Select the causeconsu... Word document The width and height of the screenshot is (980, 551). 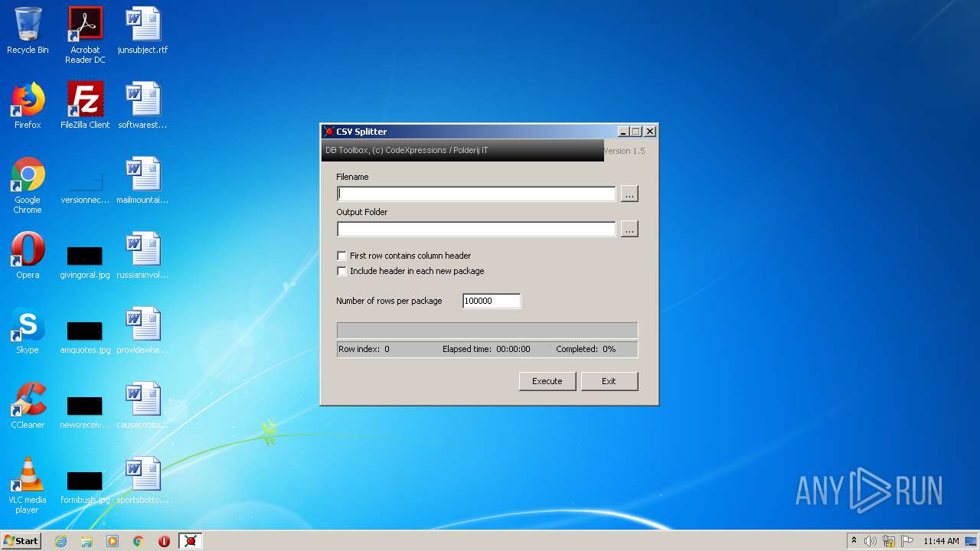click(x=142, y=406)
